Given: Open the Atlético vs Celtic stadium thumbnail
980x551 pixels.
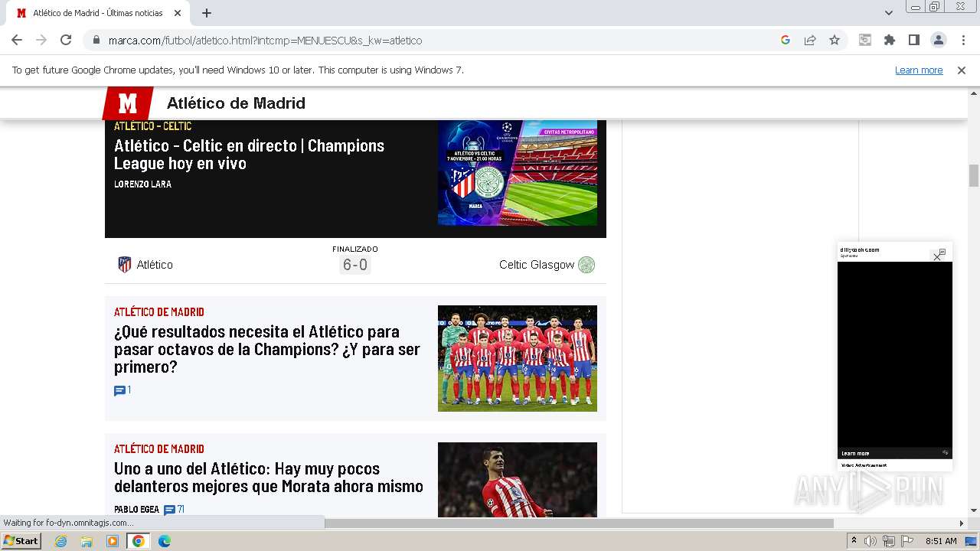Looking at the screenshot, I should (518, 173).
